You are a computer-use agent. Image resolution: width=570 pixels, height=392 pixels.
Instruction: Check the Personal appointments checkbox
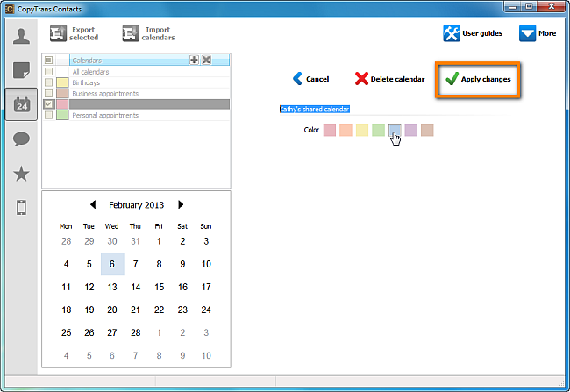(49, 115)
